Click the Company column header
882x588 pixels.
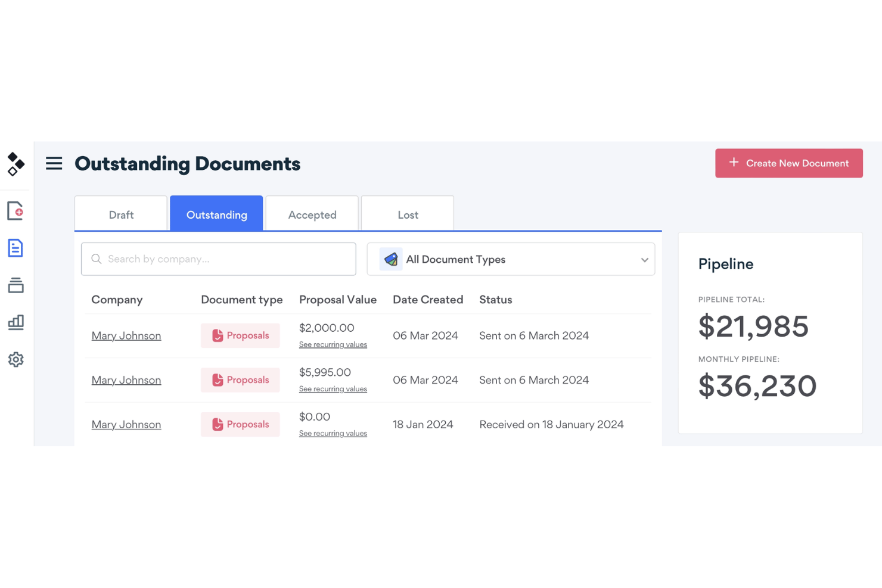(x=117, y=300)
